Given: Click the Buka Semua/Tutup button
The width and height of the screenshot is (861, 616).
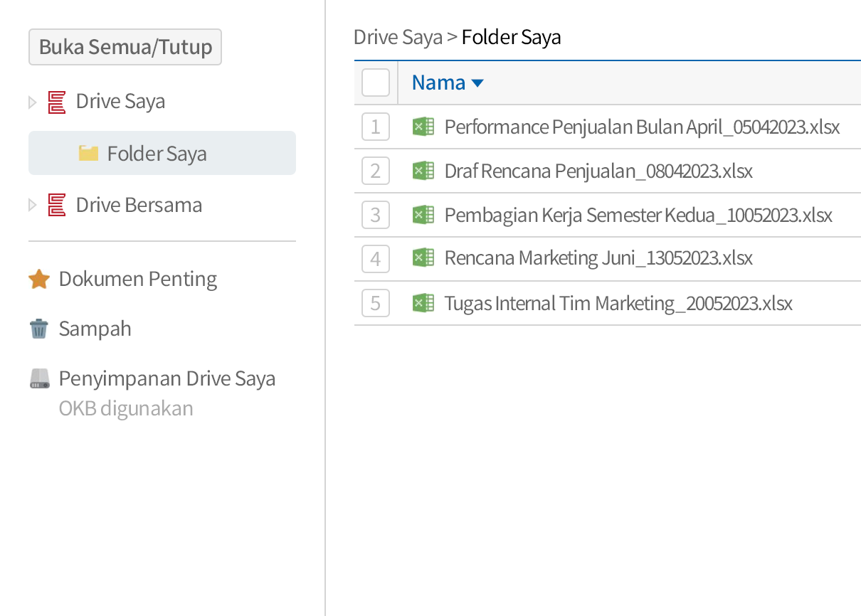Looking at the screenshot, I should pyautogui.click(x=125, y=46).
